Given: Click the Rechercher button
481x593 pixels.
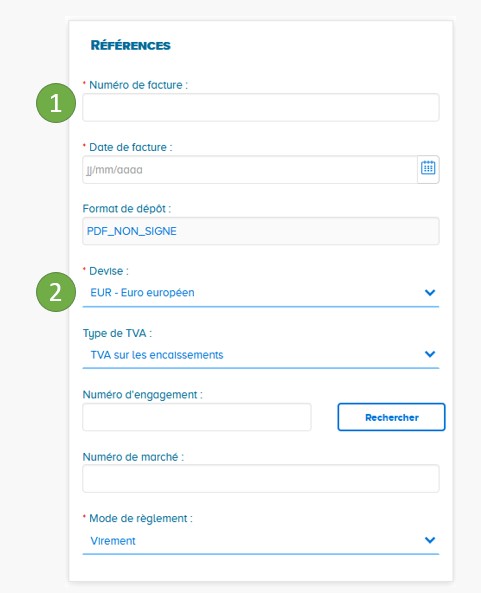Looking at the screenshot, I should (391, 417).
